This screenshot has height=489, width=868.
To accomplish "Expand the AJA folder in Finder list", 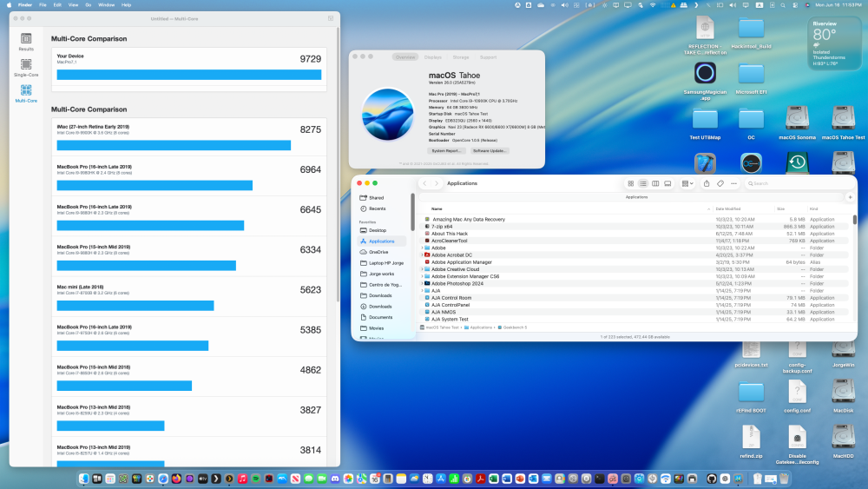I will 423,291.
